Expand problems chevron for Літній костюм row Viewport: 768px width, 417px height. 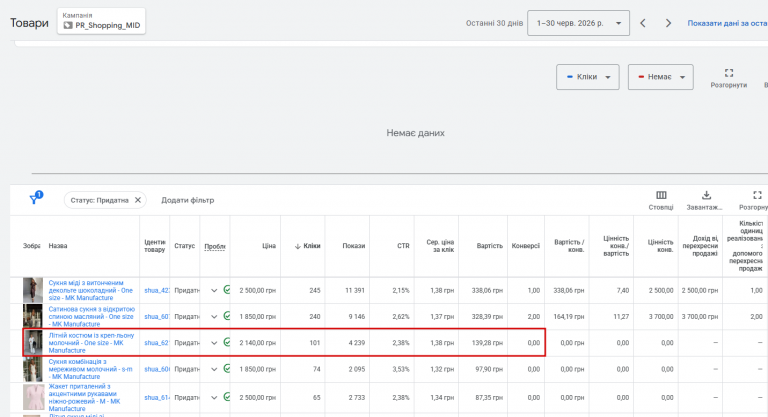[x=214, y=343]
